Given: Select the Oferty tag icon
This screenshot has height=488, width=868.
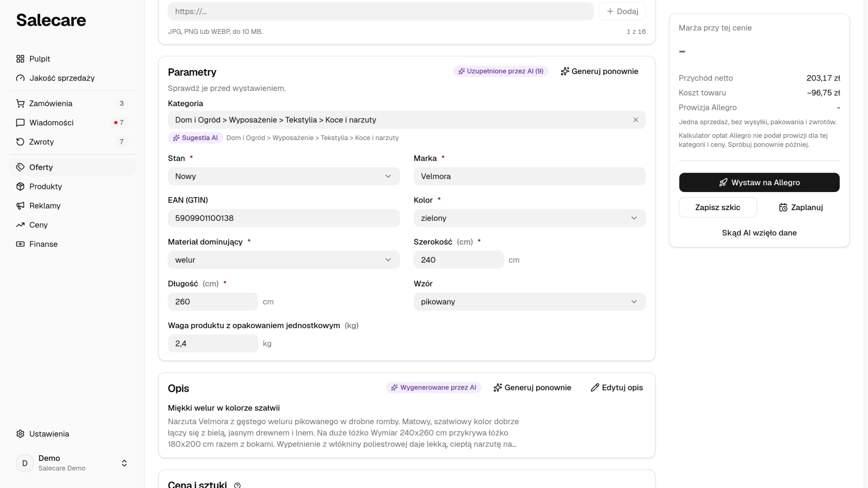Looking at the screenshot, I should tap(20, 167).
